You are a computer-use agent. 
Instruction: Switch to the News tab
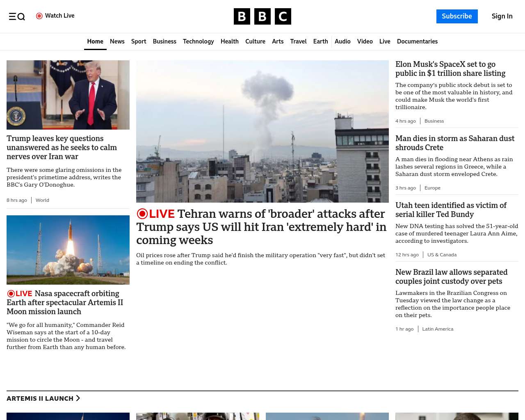tap(117, 41)
